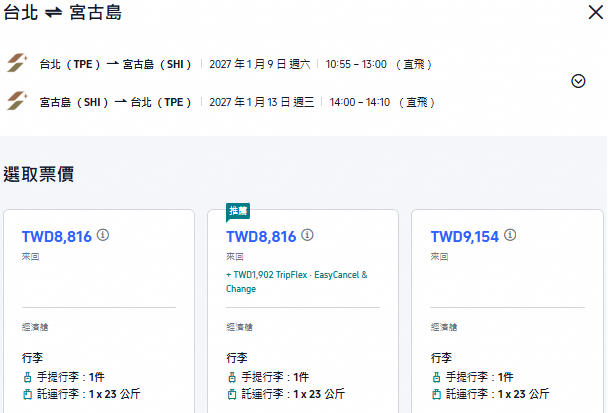The height and width of the screenshot is (413, 608).
Task: Click carry-on bag icon in TWD9,154 card
Action: click(436, 377)
